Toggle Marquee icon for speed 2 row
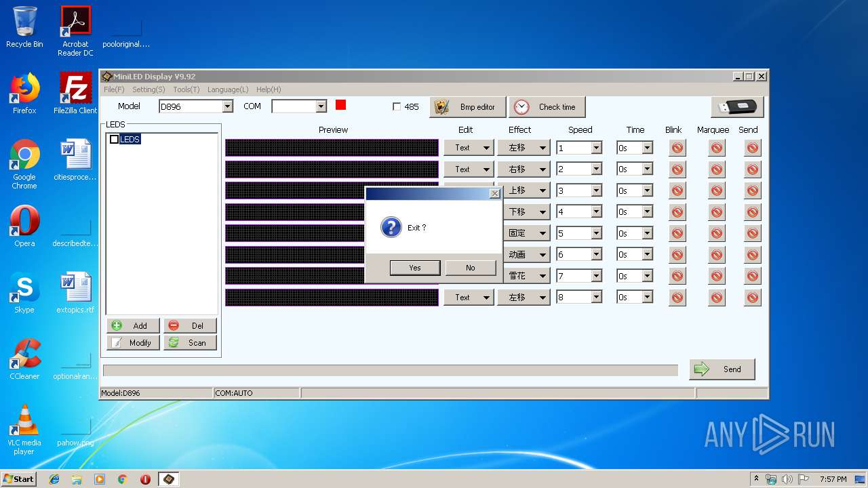The height and width of the screenshot is (488, 868). pyautogui.click(x=717, y=169)
